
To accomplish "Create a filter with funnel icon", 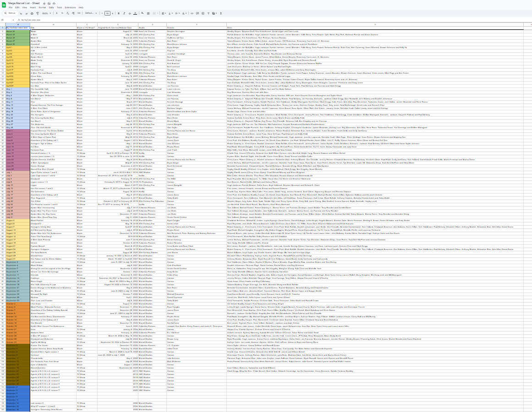I will coord(208,13).
